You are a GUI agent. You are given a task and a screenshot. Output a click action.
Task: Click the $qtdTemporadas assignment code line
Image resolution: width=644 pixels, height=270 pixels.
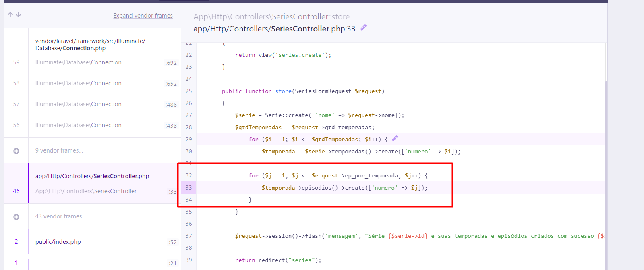point(304,127)
